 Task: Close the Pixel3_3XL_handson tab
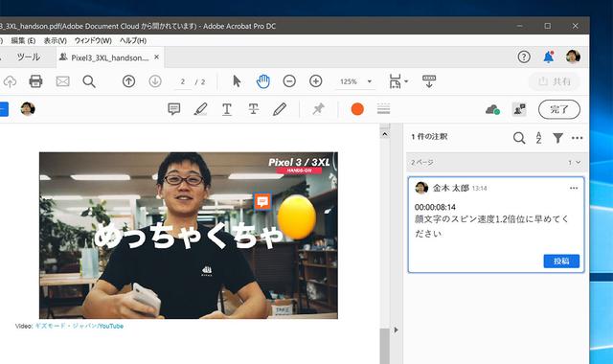(157, 57)
